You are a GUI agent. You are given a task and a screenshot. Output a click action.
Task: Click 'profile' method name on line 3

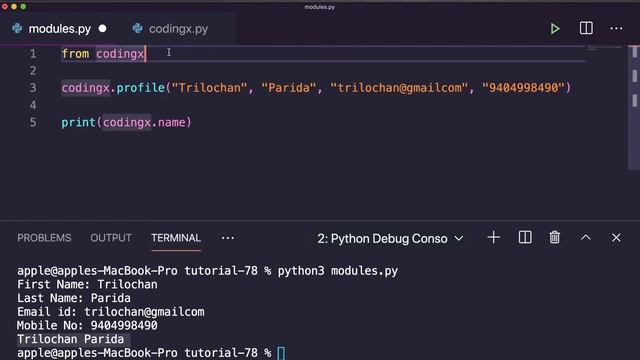[x=140, y=88]
